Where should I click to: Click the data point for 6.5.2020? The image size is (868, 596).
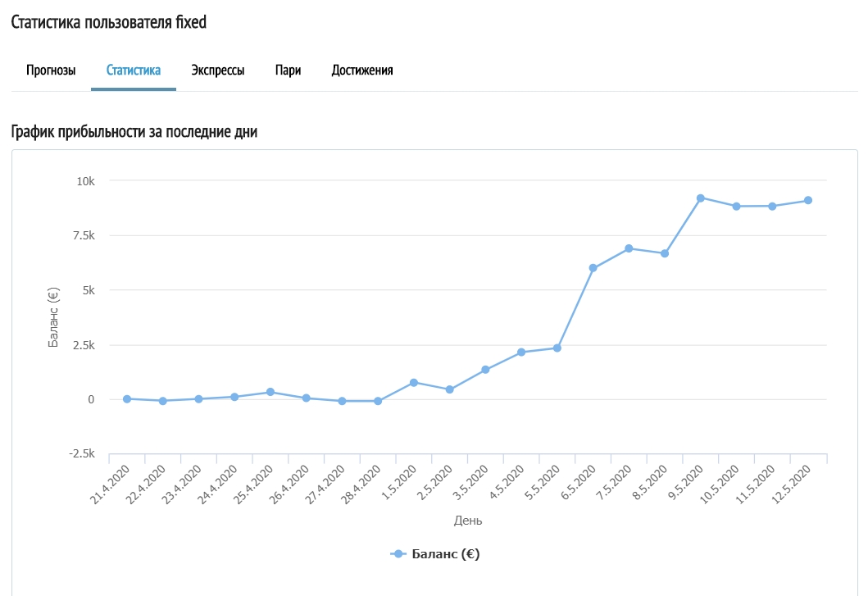[x=593, y=268]
